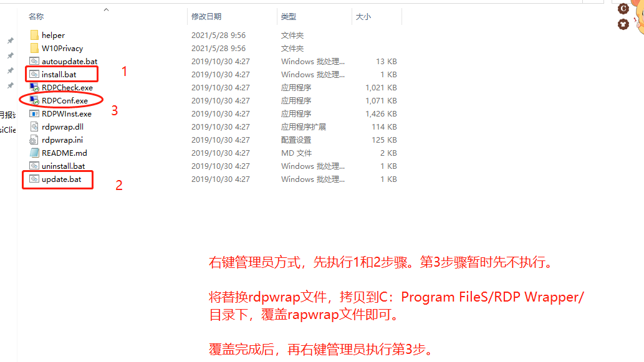Screen dimensions: 644x362
Task: Click the shirt badge icon top right
Action: (x=624, y=24)
